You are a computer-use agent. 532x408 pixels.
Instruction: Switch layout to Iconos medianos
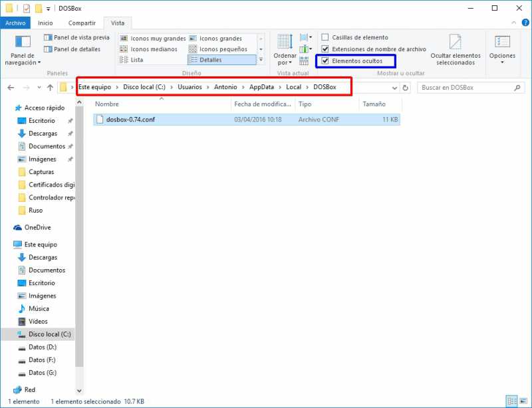click(148, 49)
